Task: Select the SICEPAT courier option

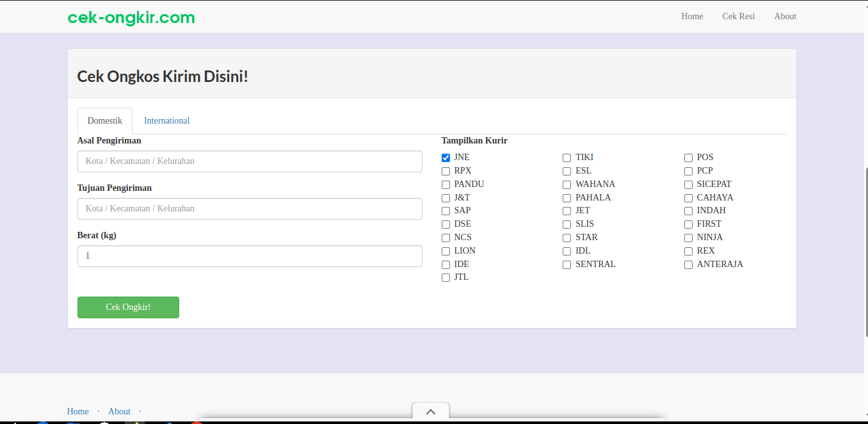Action: [x=689, y=184]
